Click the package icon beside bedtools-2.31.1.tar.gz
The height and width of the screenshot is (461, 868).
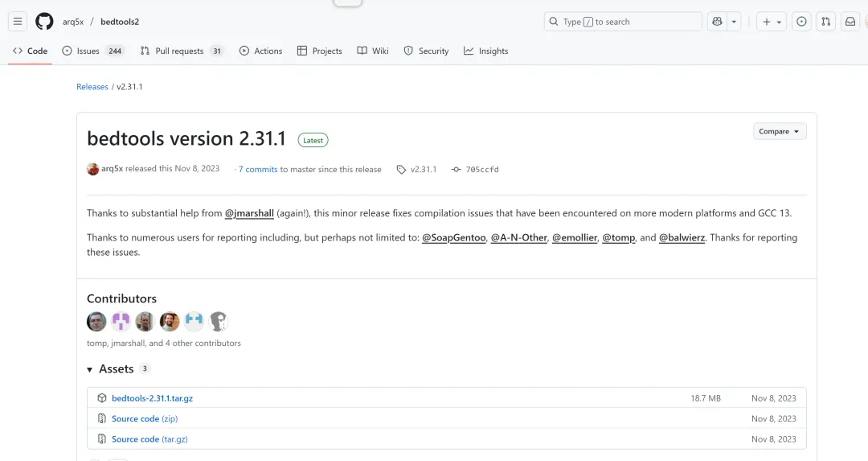[102, 398]
